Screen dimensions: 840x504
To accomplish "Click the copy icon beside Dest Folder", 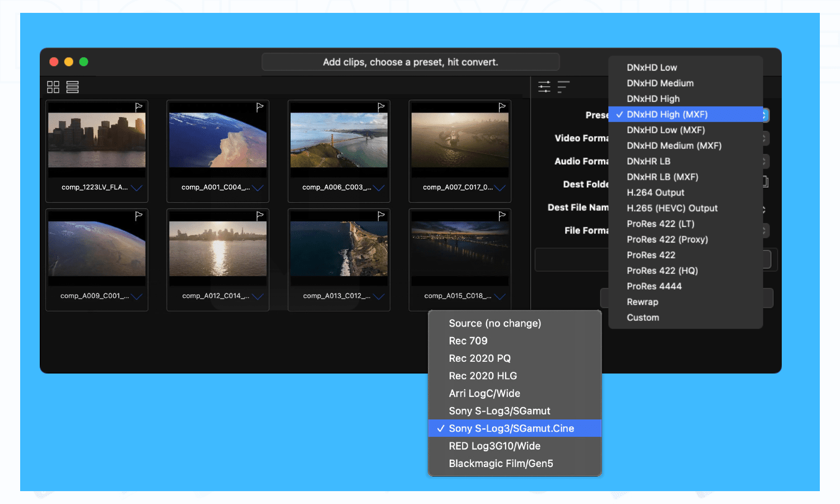I will [x=765, y=181].
